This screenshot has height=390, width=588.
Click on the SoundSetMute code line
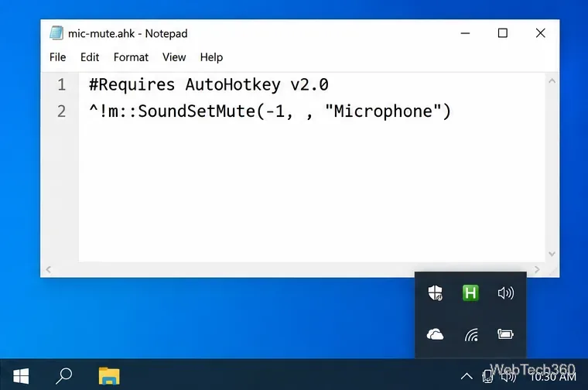[270, 111]
